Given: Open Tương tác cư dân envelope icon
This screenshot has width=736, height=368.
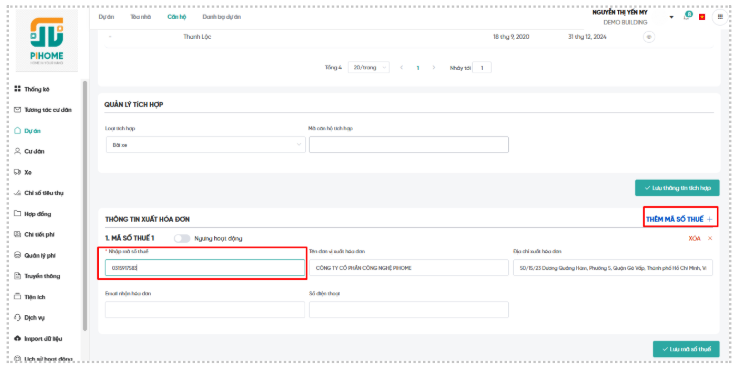Looking at the screenshot, I should tap(17, 110).
